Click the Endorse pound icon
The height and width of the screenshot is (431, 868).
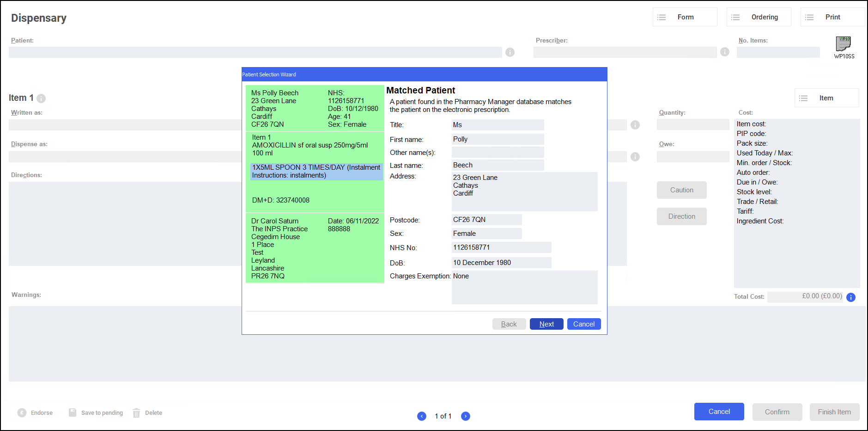pyautogui.click(x=22, y=413)
